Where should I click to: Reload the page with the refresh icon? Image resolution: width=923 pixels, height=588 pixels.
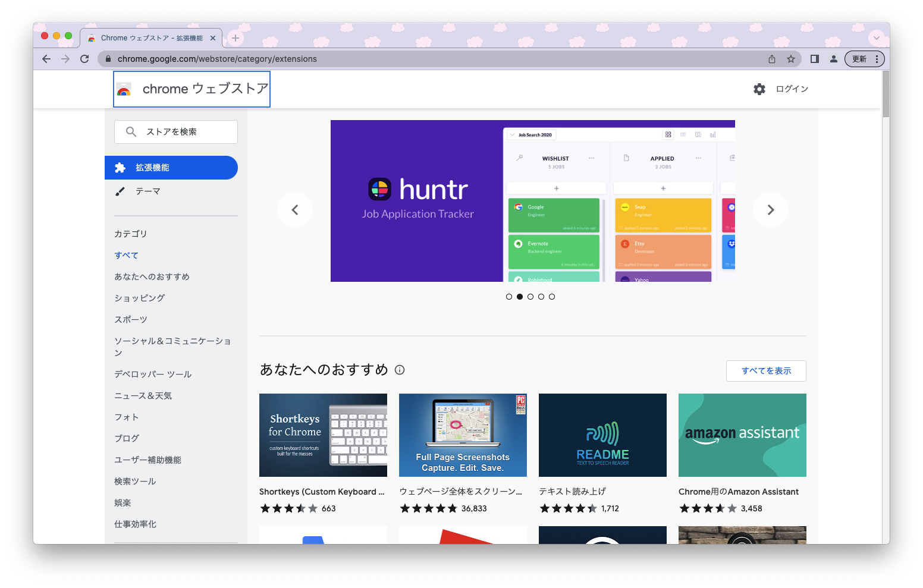[84, 59]
